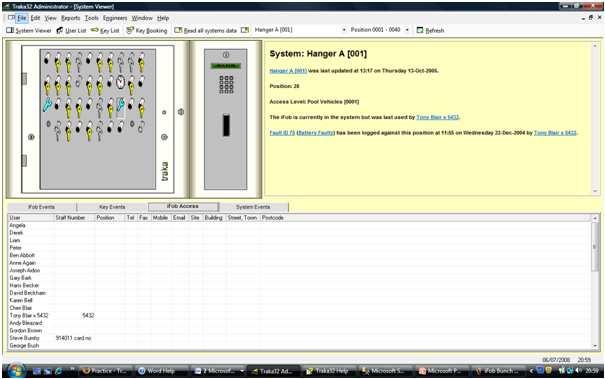
Task: Open System Viewer from the toolbar
Action: tap(29, 30)
